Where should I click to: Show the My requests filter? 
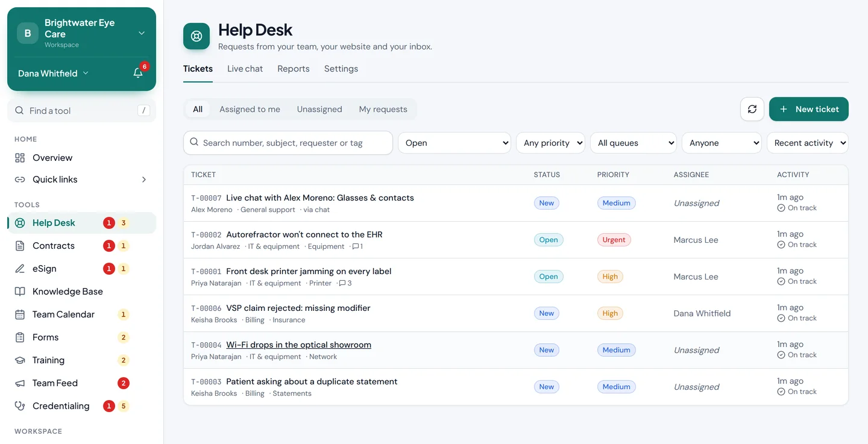point(383,109)
